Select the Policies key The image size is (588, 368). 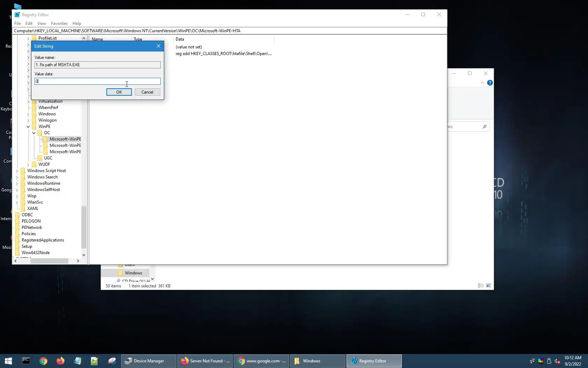click(29, 234)
